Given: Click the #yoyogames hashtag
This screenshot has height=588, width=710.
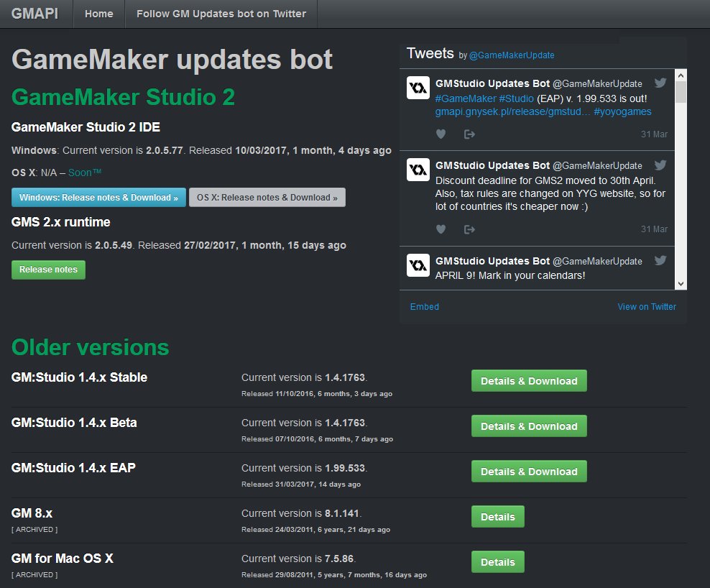Looking at the screenshot, I should [622, 112].
